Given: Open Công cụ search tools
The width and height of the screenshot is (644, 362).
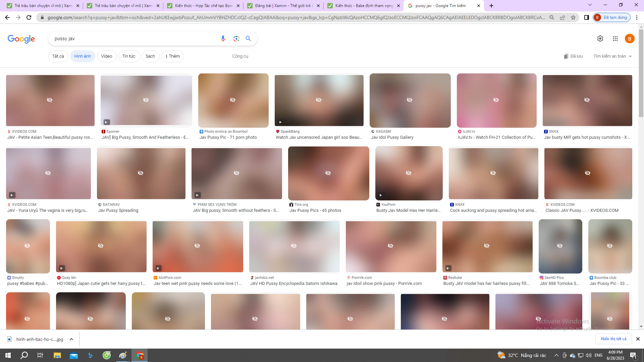Looking at the screenshot, I should 240,56.
